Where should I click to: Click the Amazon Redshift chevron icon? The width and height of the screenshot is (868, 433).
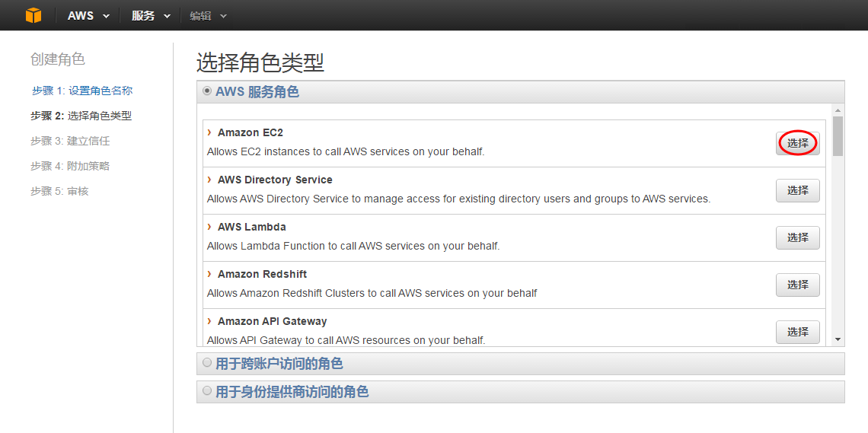[x=209, y=274]
